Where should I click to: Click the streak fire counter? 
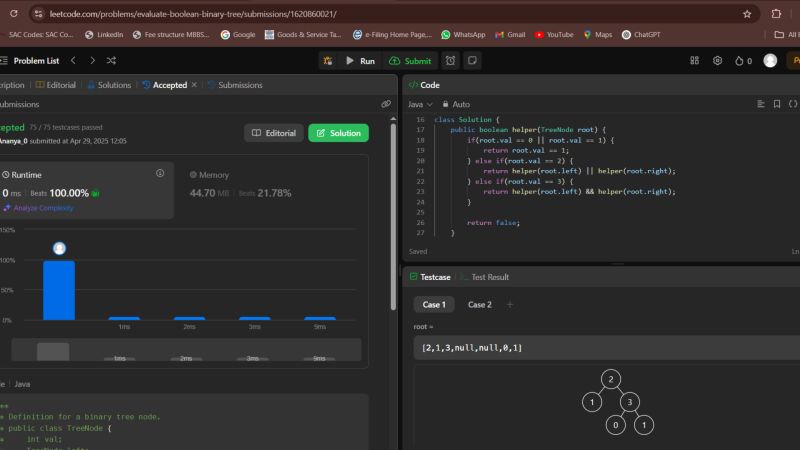tap(743, 61)
